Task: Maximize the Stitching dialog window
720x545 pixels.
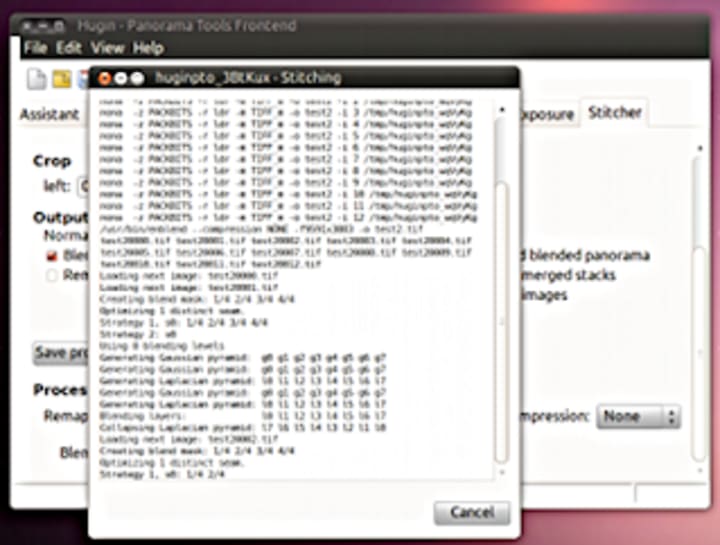Action: 137,79
